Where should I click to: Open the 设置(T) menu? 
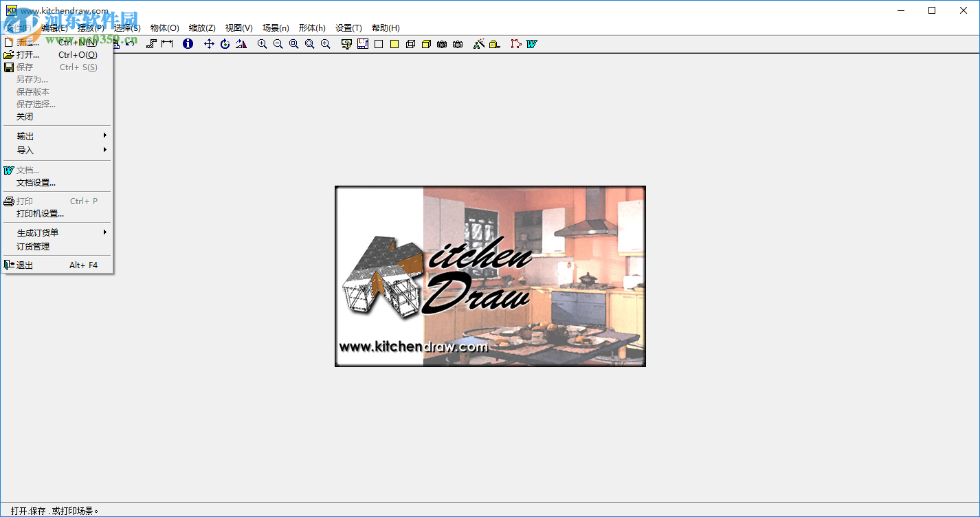coord(348,28)
